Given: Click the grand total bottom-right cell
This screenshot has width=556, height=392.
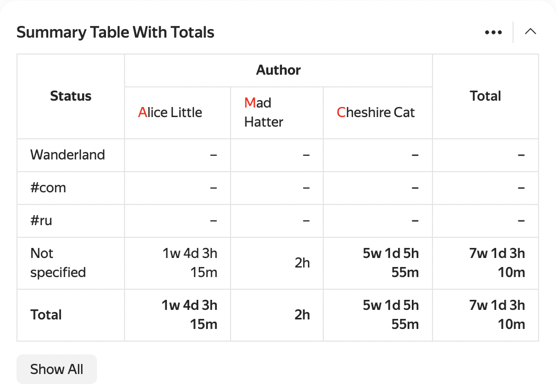Looking at the screenshot, I should [x=497, y=315].
